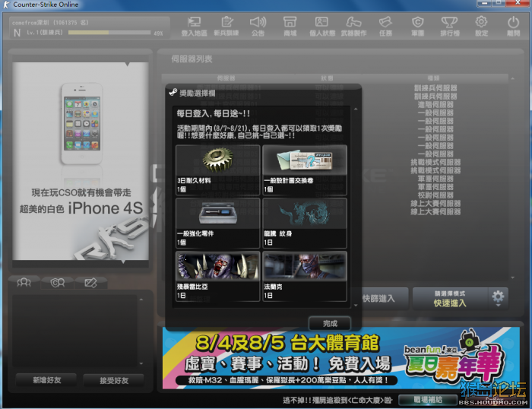This screenshot has height=409, width=532.
Task: Open the 任務 missions icon
Action: point(386,26)
